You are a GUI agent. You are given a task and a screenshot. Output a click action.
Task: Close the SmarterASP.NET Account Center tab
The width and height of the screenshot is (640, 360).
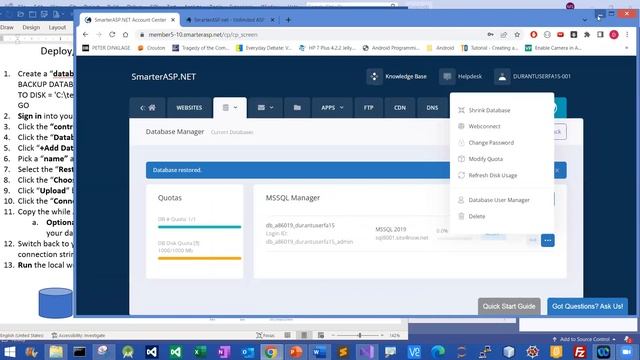pos(173,20)
